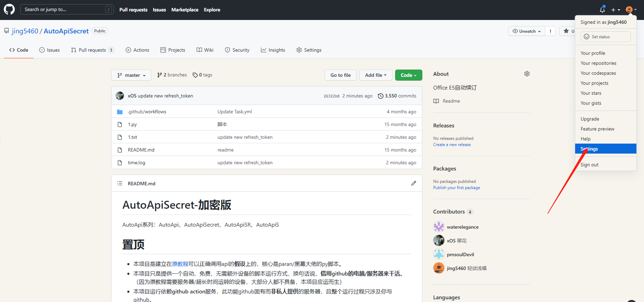Click the Go to file button
Viewport: 644px width, 302px height.
pyautogui.click(x=340, y=75)
